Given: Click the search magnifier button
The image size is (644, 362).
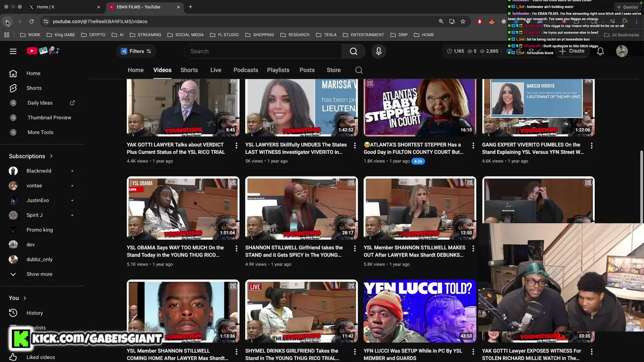Looking at the screenshot, I should click(354, 51).
